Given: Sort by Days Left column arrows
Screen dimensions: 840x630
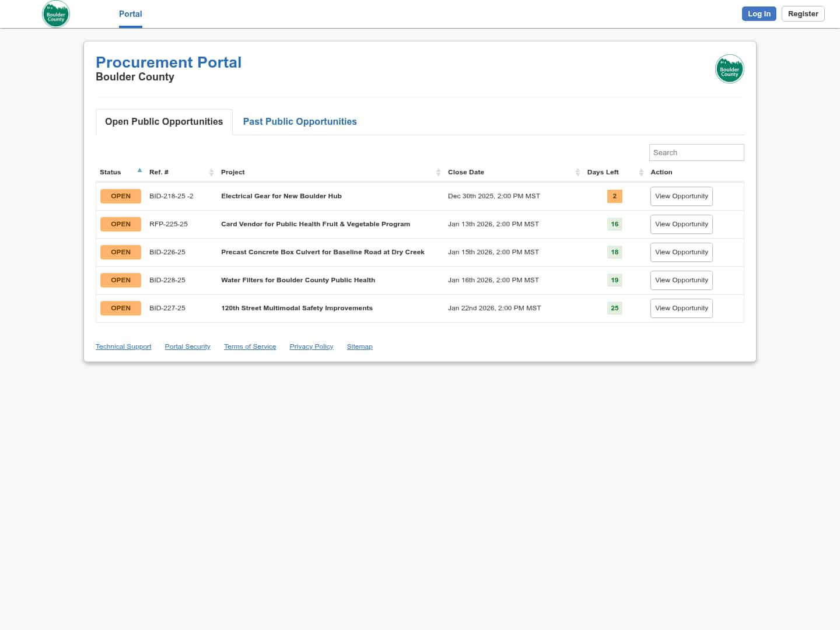Looking at the screenshot, I should 640,172.
